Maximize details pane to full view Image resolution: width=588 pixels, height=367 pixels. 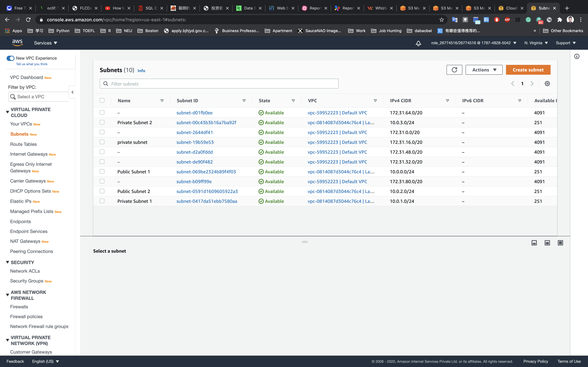point(560,243)
